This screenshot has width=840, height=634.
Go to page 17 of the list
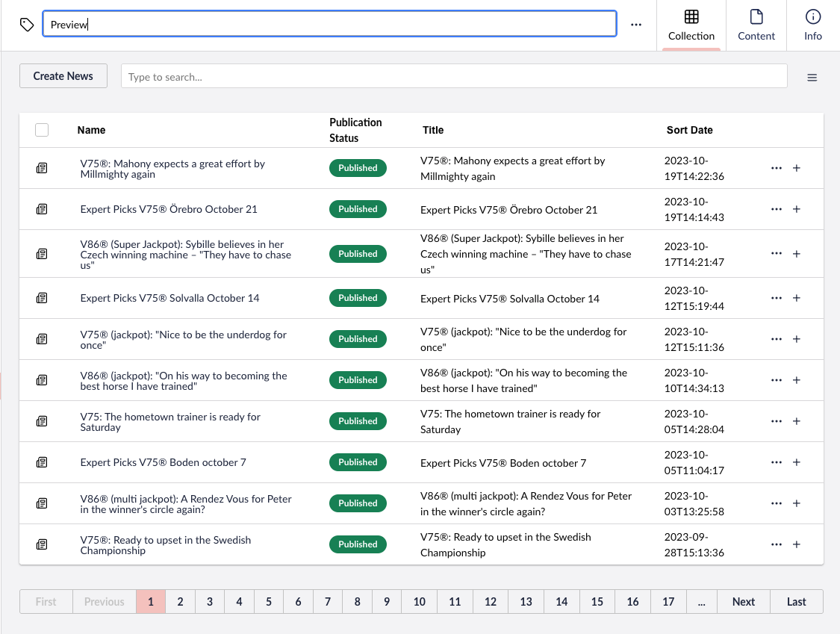(668, 601)
